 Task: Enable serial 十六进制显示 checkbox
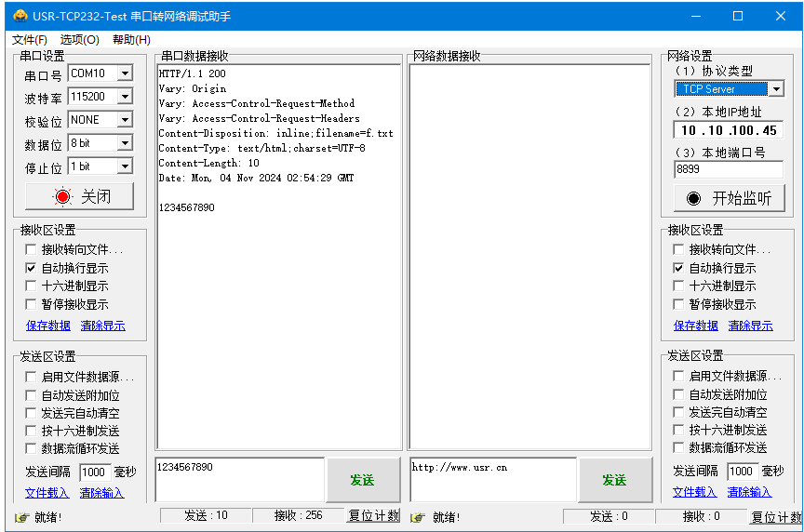coord(31,286)
